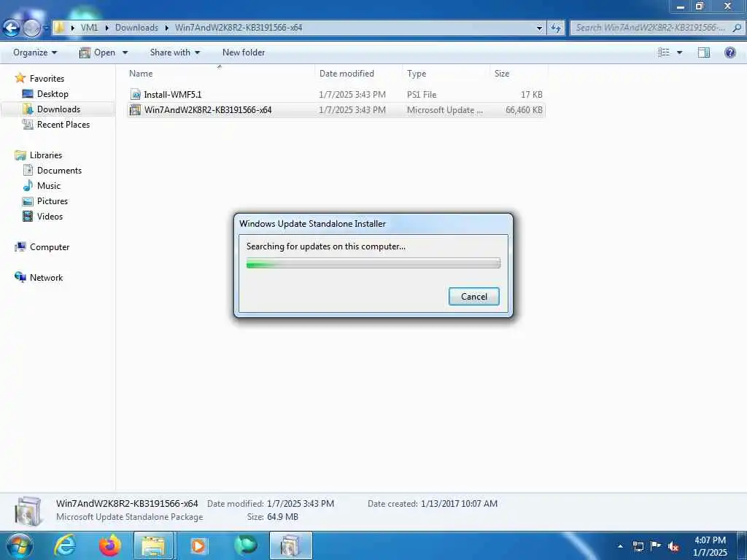
Task: Select Favorites in the navigation pane
Action: [x=47, y=79]
